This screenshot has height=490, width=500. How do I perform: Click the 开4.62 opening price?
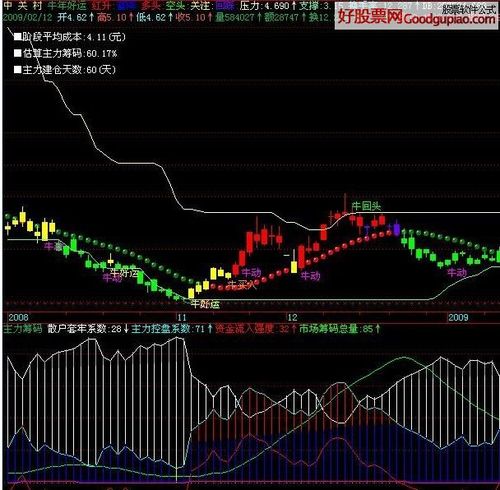click(75, 17)
